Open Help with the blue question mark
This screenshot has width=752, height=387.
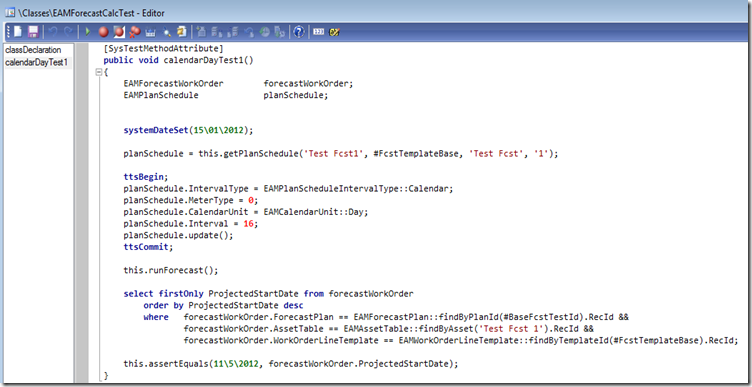click(x=299, y=32)
